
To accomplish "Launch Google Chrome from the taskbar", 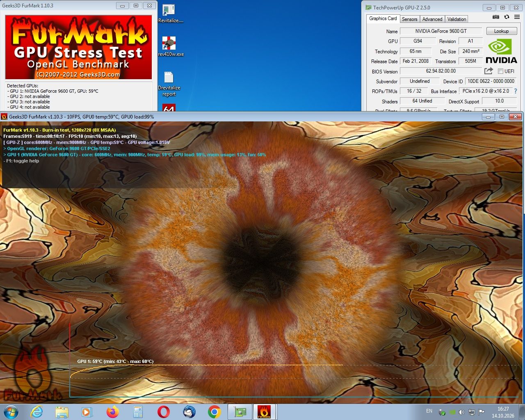I will point(214,411).
